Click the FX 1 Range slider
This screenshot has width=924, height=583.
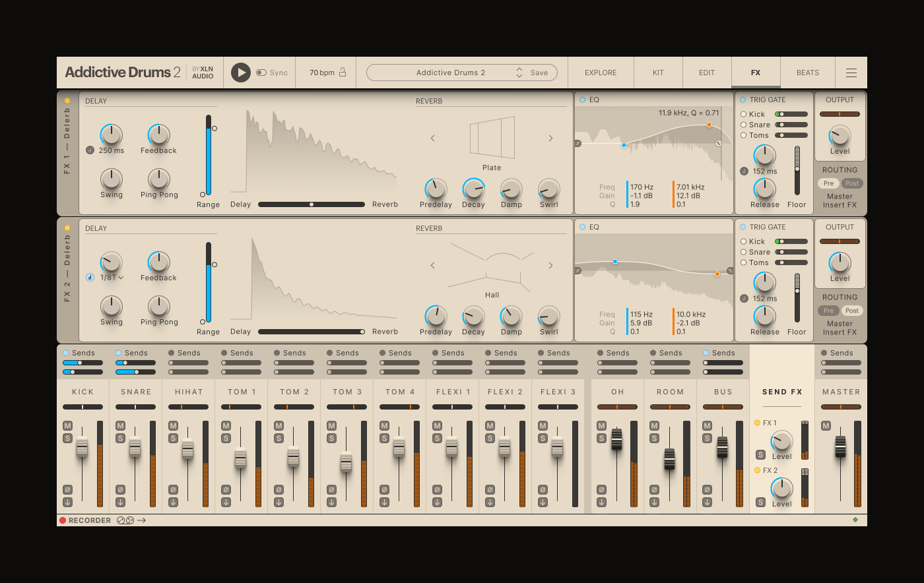click(x=209, y=155)
